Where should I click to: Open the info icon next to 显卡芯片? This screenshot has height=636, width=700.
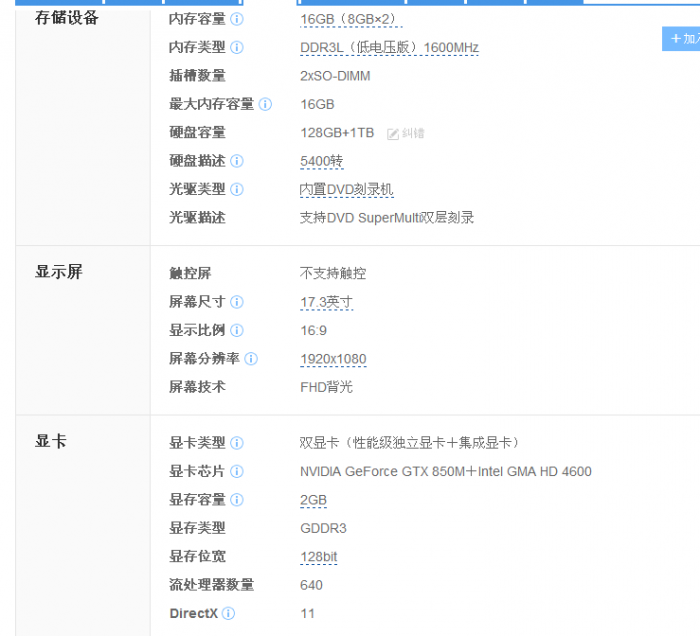tap(237, 471)
